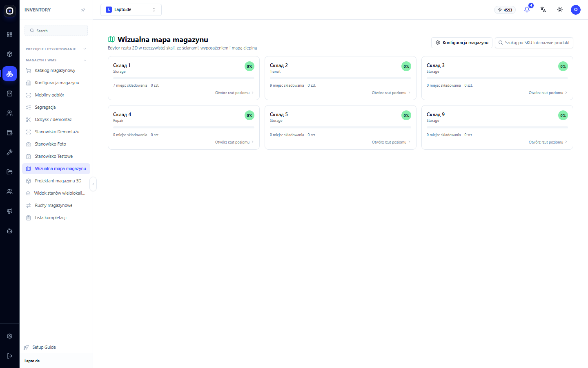The height and width of the screenshot is (368, 588).
Task: Expand the Przyjęcie i etykietowanie section
Action: click(56, 49)
